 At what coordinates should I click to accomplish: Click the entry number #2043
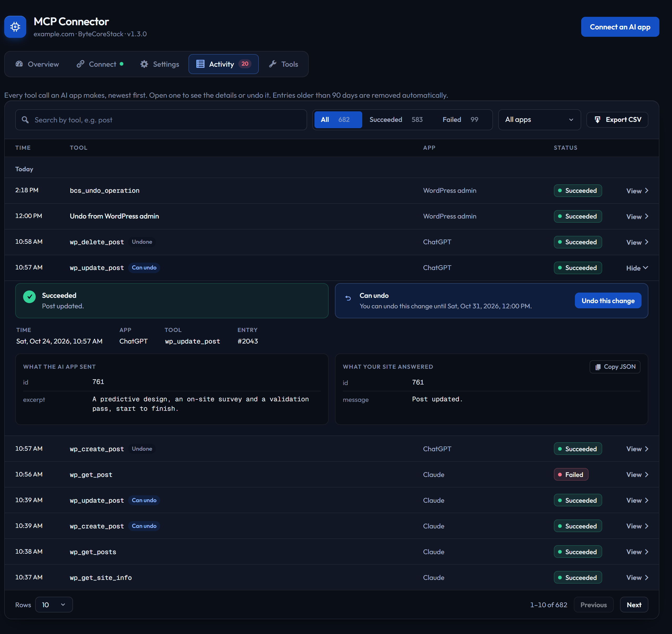[248, 341]
